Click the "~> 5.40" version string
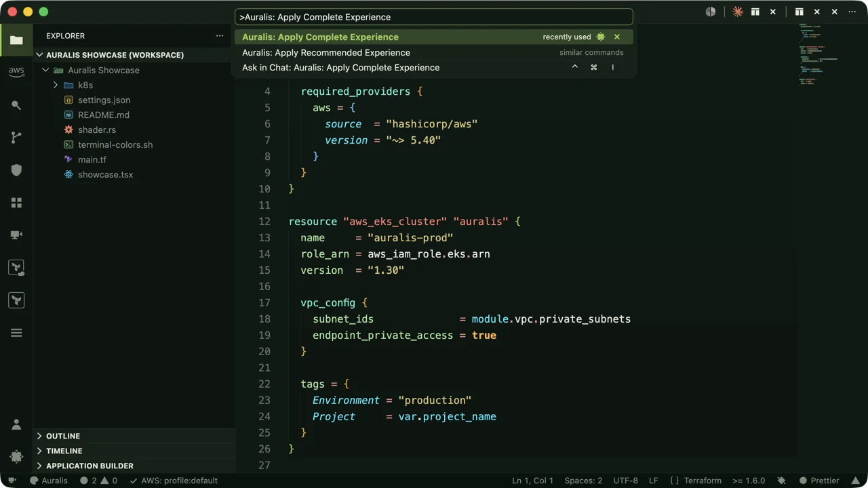This screenshot has height=488, width=868. [x=414, y=140]
